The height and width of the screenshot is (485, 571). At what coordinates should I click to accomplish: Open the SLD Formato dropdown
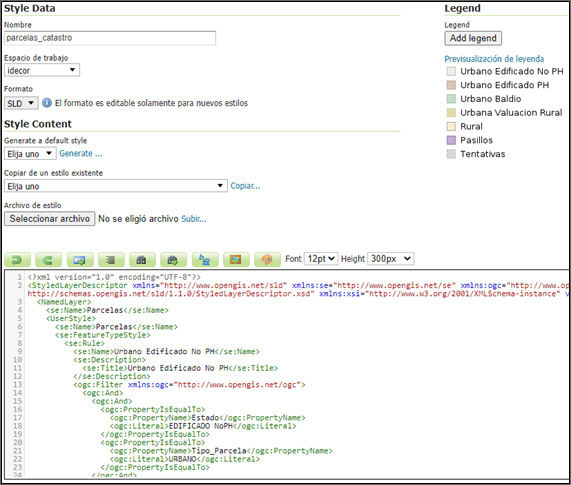[x=21, y=103]
